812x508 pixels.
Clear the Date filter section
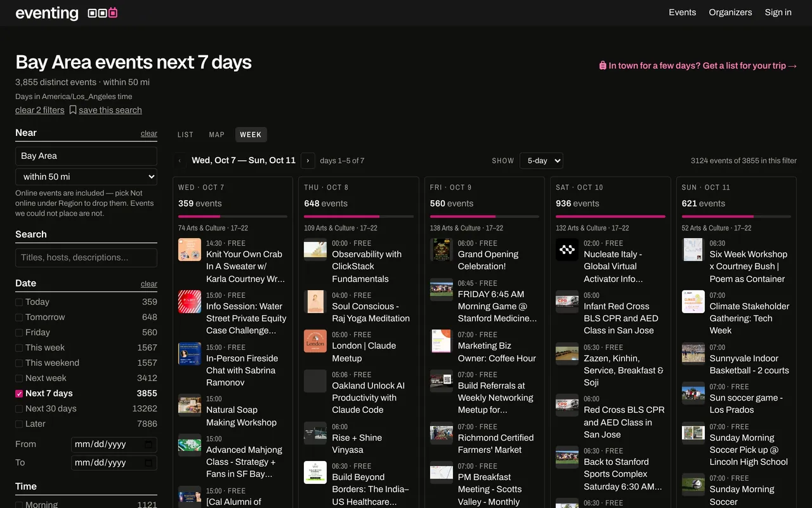149,284
